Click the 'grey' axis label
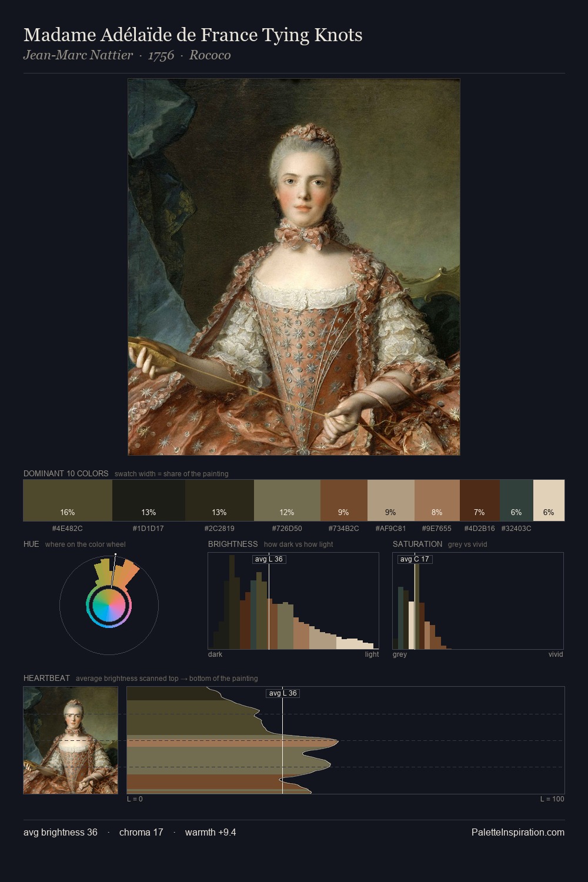588x882 pixels. pos(400,654)
